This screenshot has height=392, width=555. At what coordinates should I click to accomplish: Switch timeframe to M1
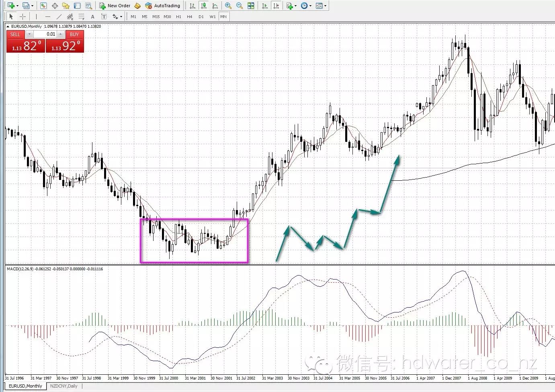(133, 16)
